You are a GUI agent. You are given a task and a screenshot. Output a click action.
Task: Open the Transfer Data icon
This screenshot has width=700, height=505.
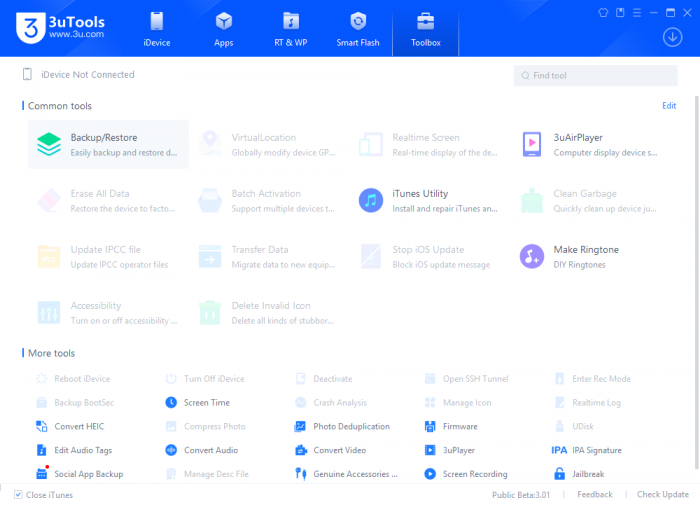tap(210, 256)
